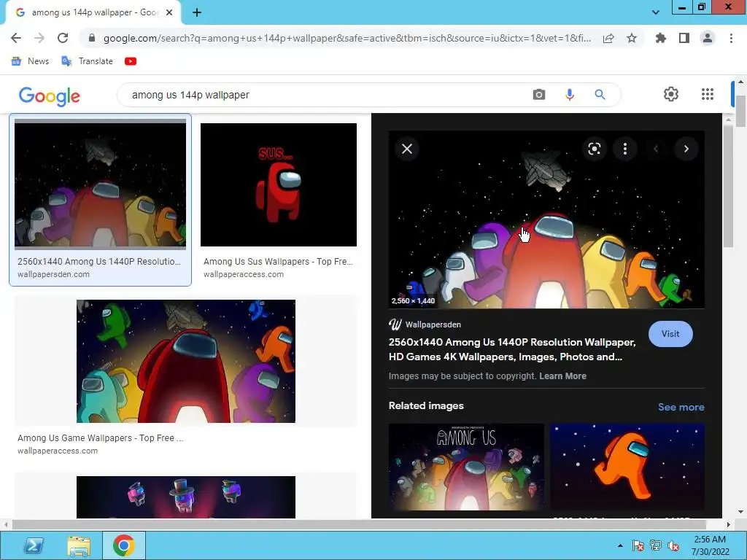The width and height of the screenshot is (747, 560).
Task: Open the Chrome profile avatar
Action: click(x=708, y=38)
